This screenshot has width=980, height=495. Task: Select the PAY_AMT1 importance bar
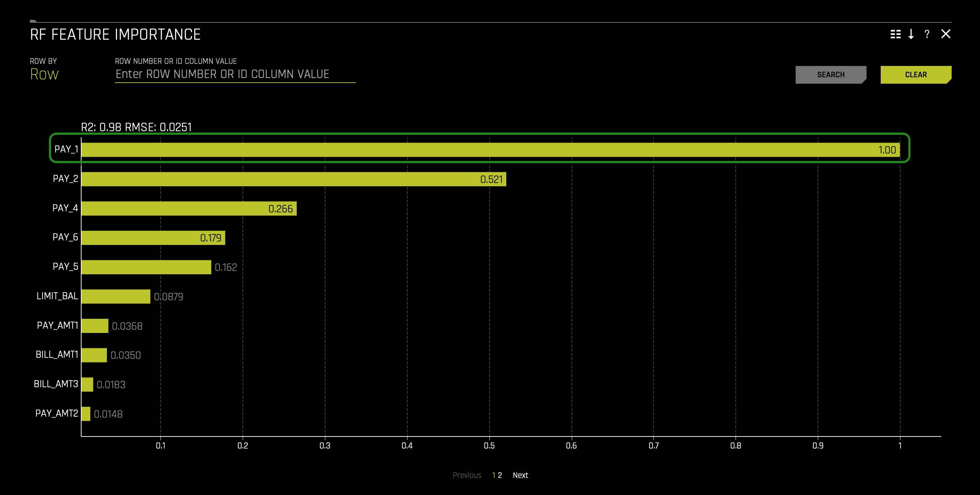click(95, 326)
